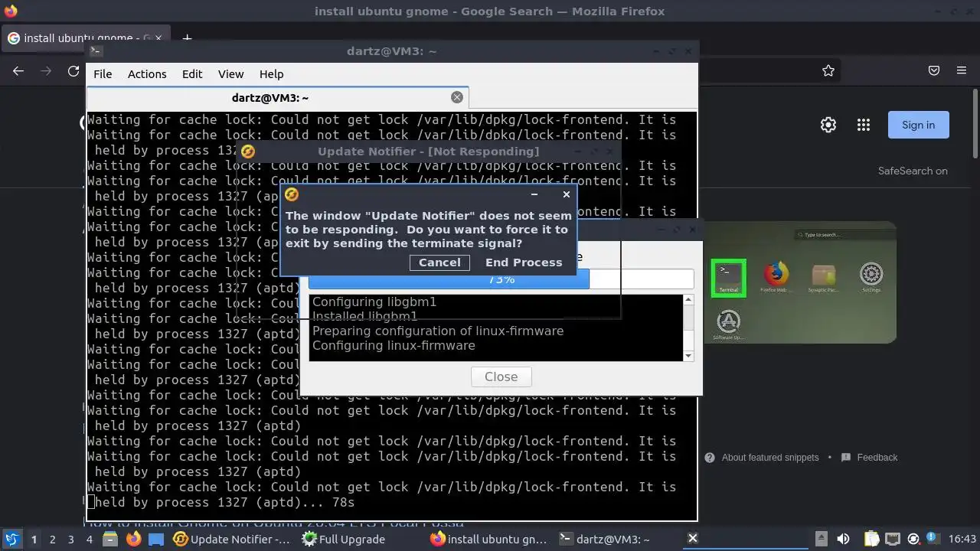
Task: Click the 73% upgrade progress bar
Action: (501, 279)
